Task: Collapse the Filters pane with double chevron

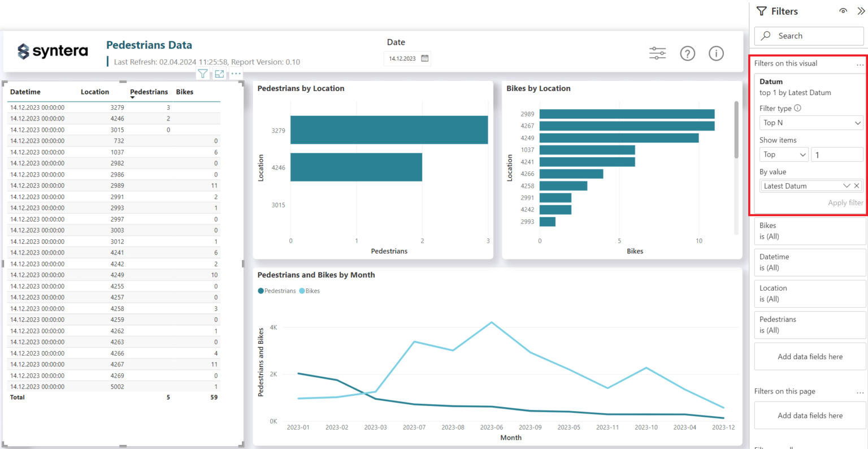Action: point(861,11)
